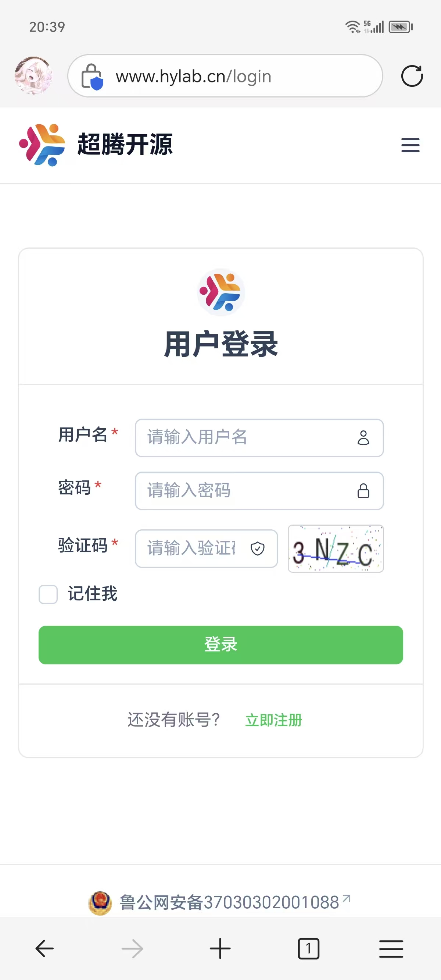Click the green 登录 button
This screenshot has width=441, height=980.
[220, 645]
